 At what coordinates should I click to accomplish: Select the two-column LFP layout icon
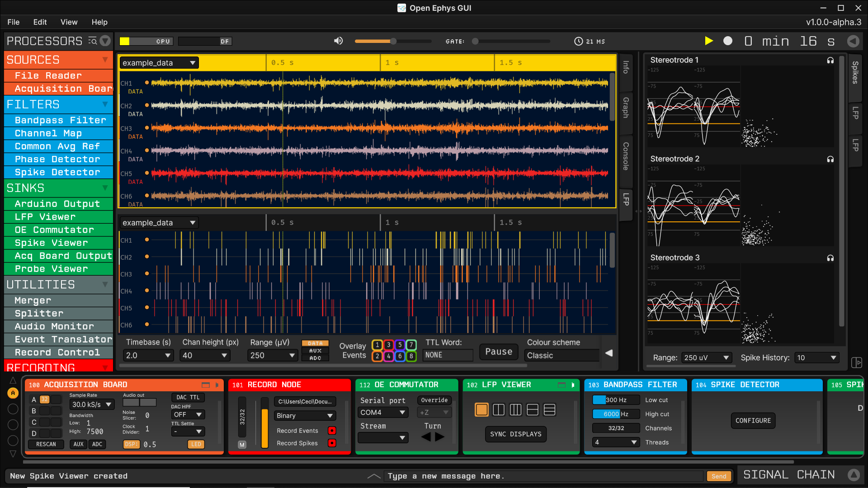click(499, 410)
